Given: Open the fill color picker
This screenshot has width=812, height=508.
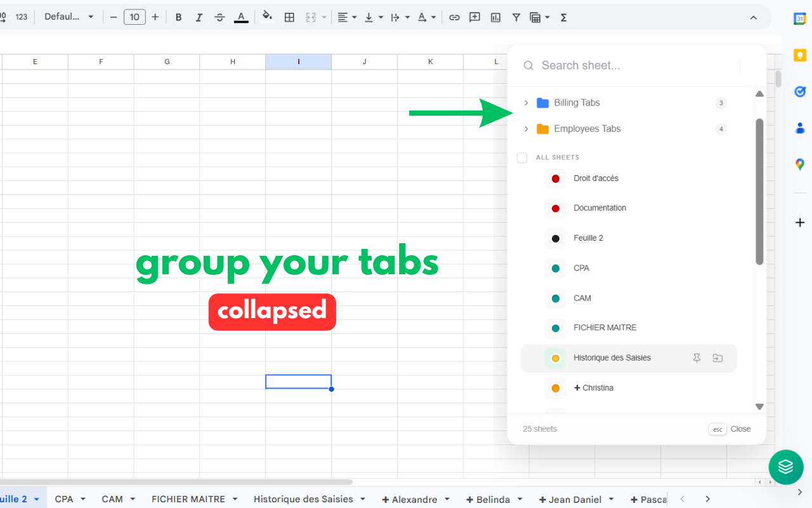Looking at the screenshot, I should click(x=267, y=17).
